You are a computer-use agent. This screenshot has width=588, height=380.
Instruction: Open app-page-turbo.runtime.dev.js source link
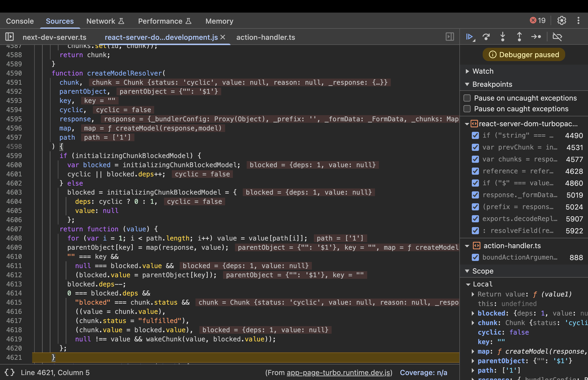coord(339,373)
